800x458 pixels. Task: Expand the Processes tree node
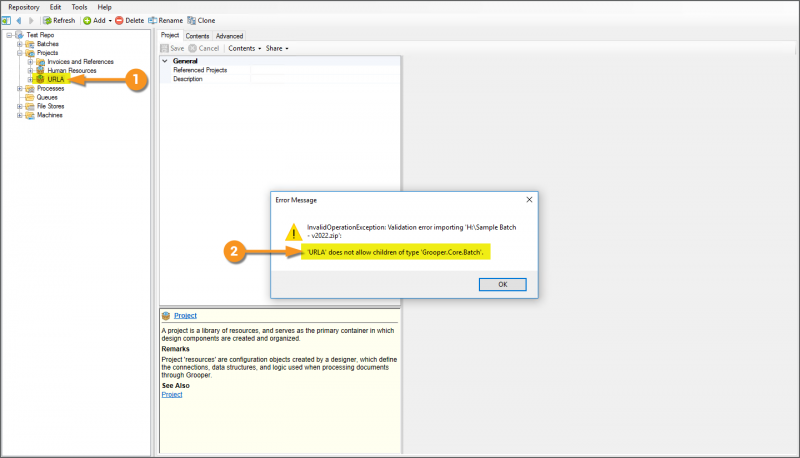tap(19, 88)
